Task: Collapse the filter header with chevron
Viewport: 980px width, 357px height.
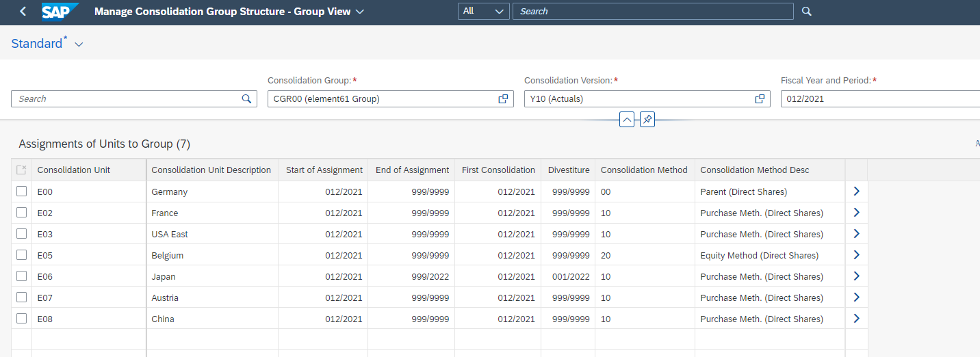Action: point(627,120)
